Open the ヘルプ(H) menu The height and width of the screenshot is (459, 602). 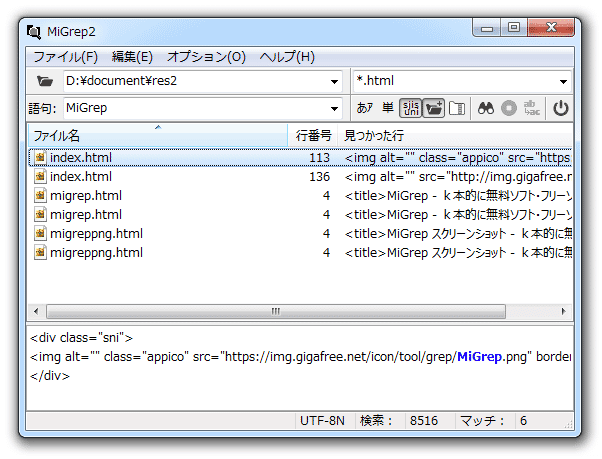click(x=287, y=57)
